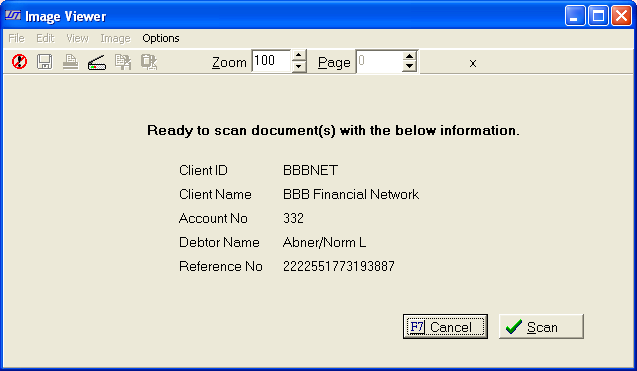Image resolution: width=637 pixels, height=371 pixels.
Task: Minimize the Image Viewer window
Action: click(x=575, y=16)
